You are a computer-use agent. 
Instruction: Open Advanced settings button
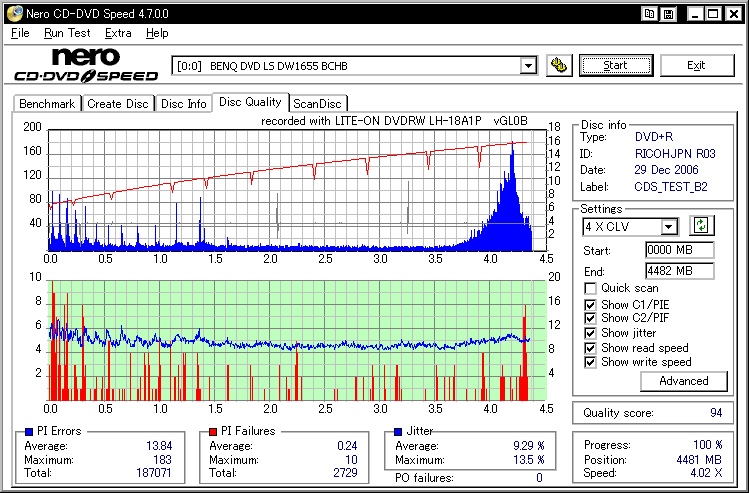pyautogui.click(x=684, y=381)
